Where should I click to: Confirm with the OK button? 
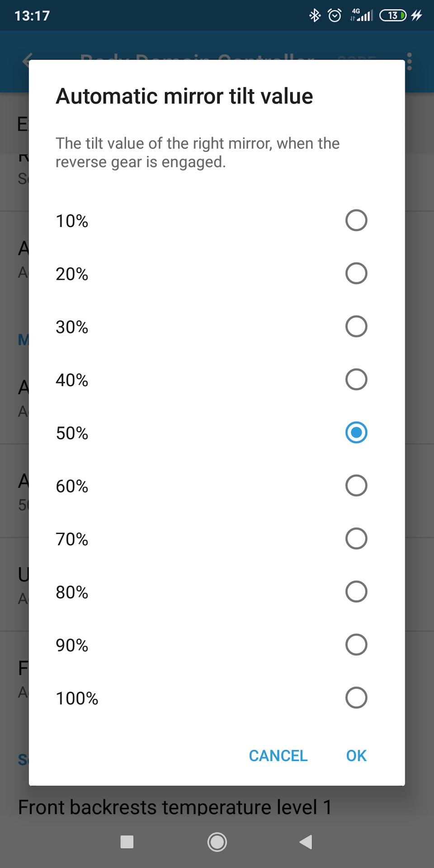tap(356, 755)
